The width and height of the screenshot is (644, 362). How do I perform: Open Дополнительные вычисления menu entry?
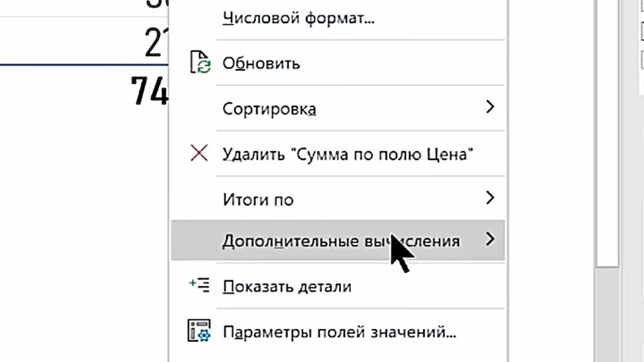(341, 241)
